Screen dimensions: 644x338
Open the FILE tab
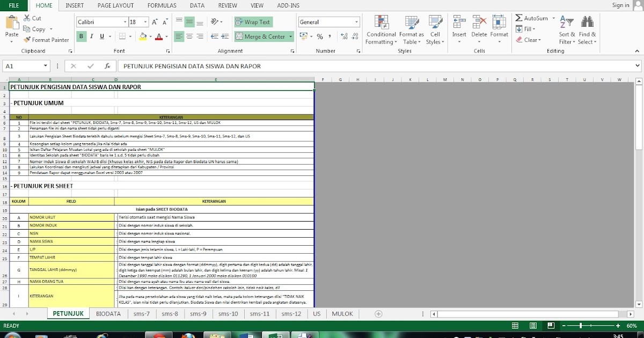(14, 5)
